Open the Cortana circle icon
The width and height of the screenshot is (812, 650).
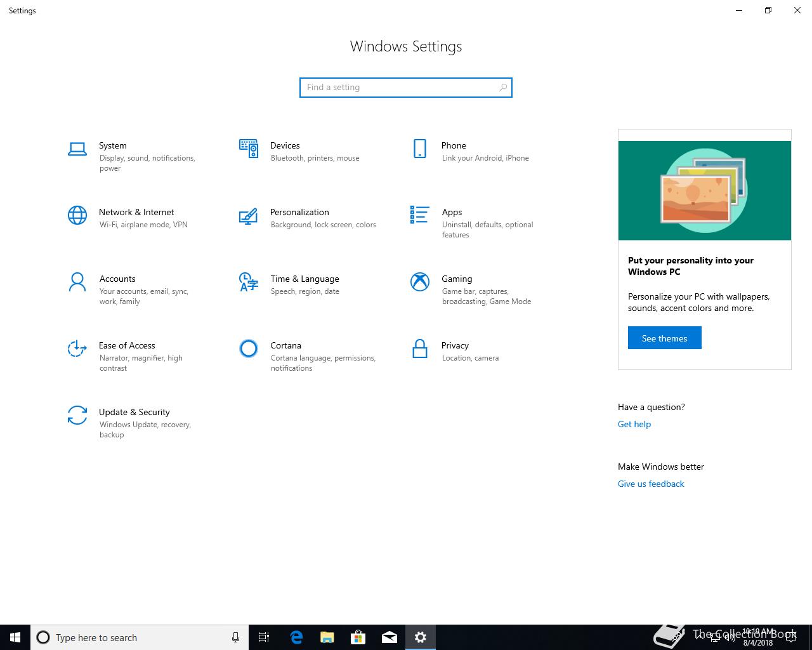tap(249, 348)
